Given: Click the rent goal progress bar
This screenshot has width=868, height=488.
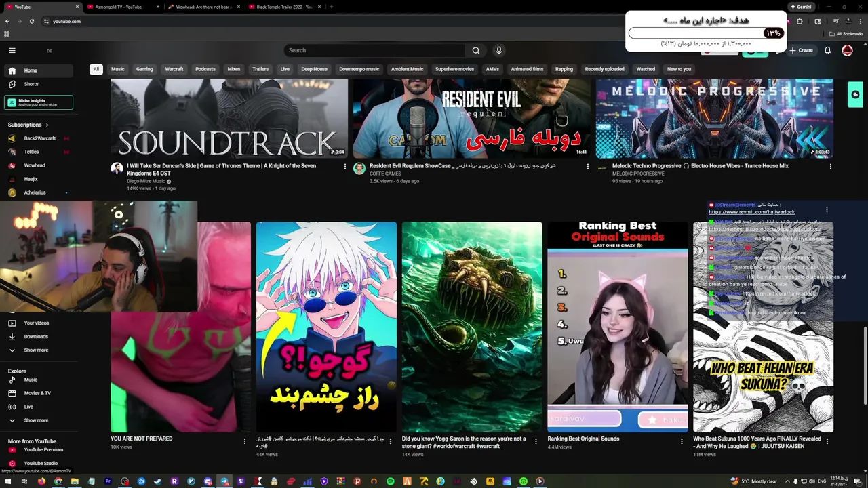Looking at the screenshot, I should click(x=706, y=33).
